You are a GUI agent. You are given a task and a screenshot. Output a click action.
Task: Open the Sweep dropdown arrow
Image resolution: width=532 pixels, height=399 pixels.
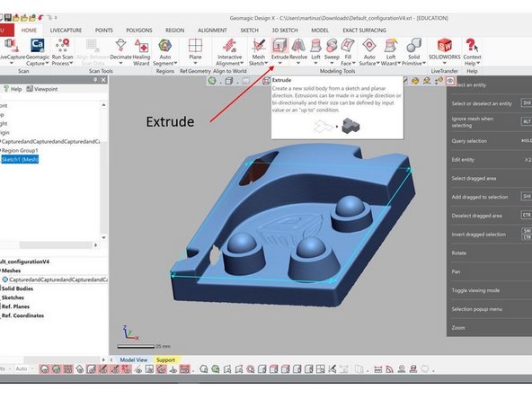(x=332, y=63)
